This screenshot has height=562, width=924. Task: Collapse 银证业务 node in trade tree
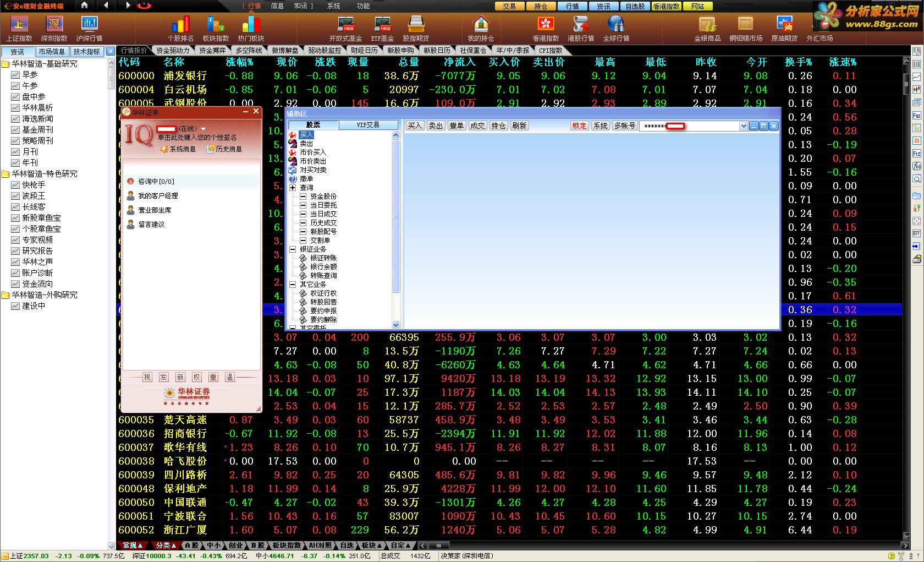[x=293, y=249]
